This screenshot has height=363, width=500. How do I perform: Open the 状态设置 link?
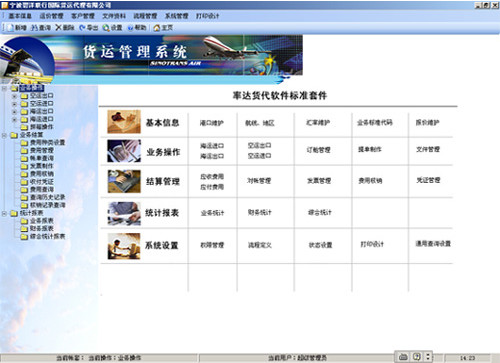[320, 245]
